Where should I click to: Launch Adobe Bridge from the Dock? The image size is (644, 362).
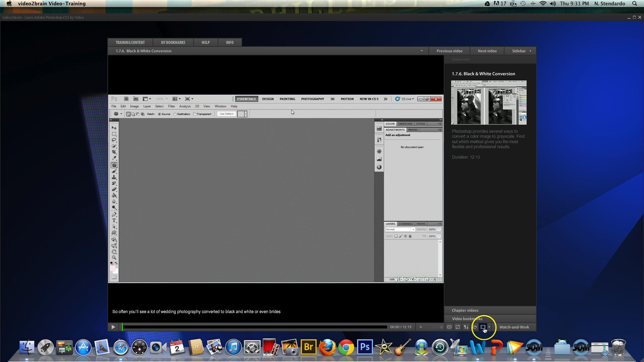308,347
